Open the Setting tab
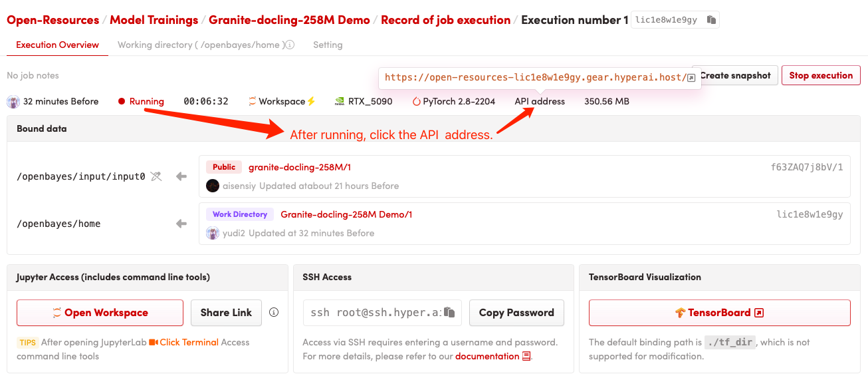868x378 pixels. click(x=328, y=45)
